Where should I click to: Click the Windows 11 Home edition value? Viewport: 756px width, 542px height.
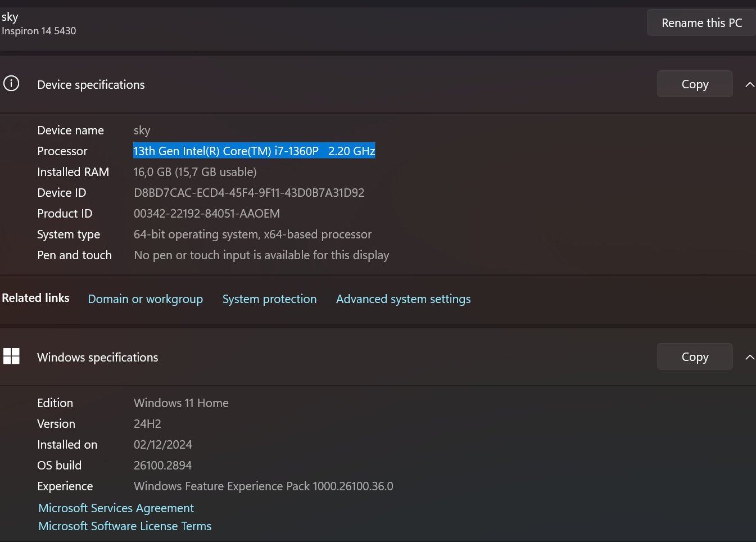[x=181, y=403]
